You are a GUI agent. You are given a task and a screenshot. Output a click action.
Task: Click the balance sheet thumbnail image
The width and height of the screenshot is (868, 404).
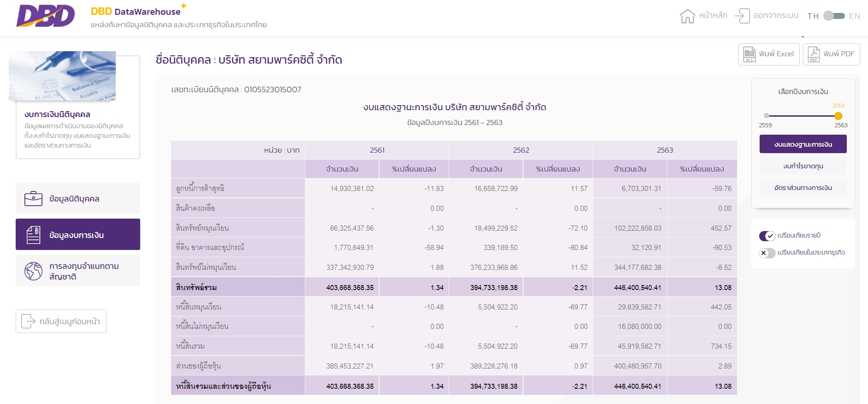tap(62, 76)
